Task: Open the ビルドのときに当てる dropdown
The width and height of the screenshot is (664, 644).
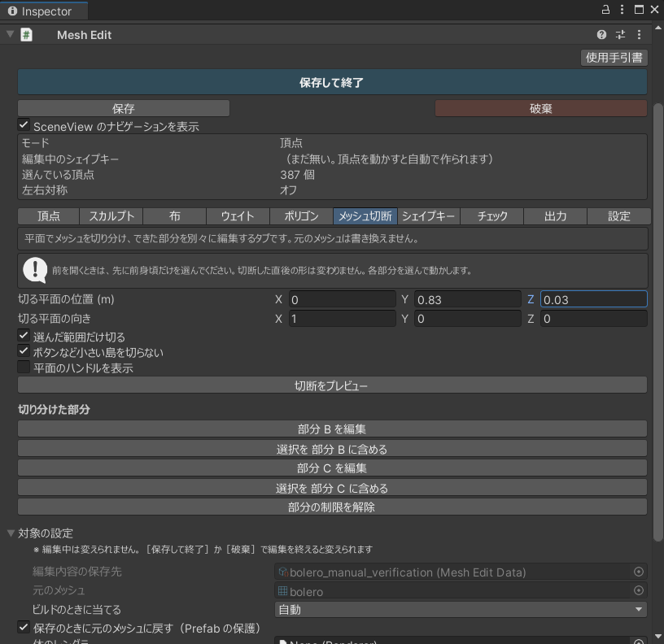Action: coord(461,610)
